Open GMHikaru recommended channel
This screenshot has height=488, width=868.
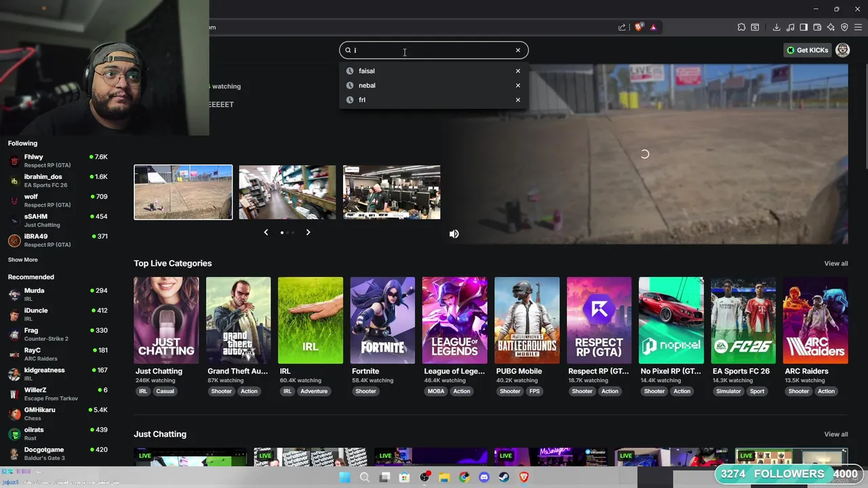58,413
